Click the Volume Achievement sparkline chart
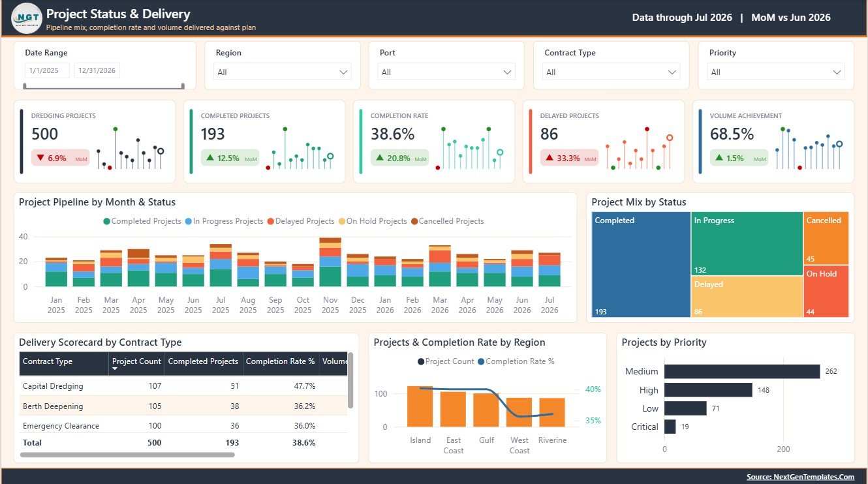 tap(809, 149)
